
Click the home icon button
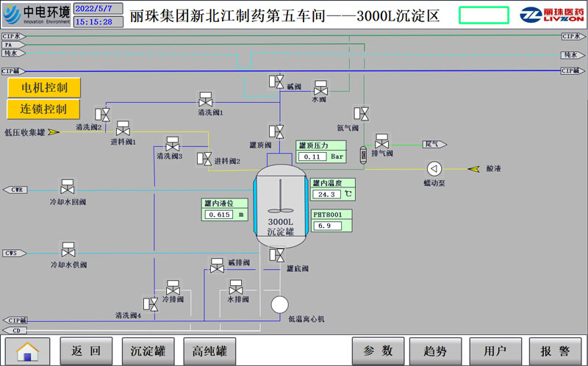[28, 351]
